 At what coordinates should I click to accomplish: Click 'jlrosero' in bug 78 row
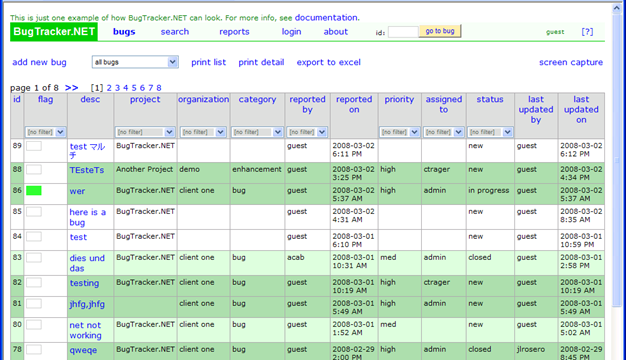530,349
